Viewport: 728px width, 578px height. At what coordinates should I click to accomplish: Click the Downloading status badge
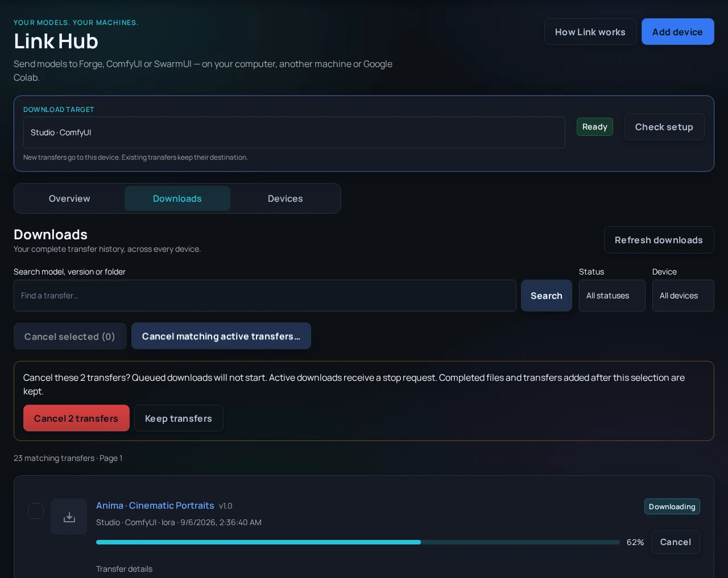tap(672, 506)
